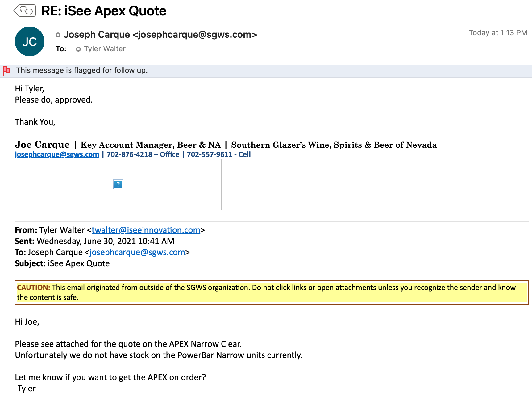Click josephcarque@sgws.com in quoted To line
The width and height of the screenshot is (532, 399).
coord(137,252)
